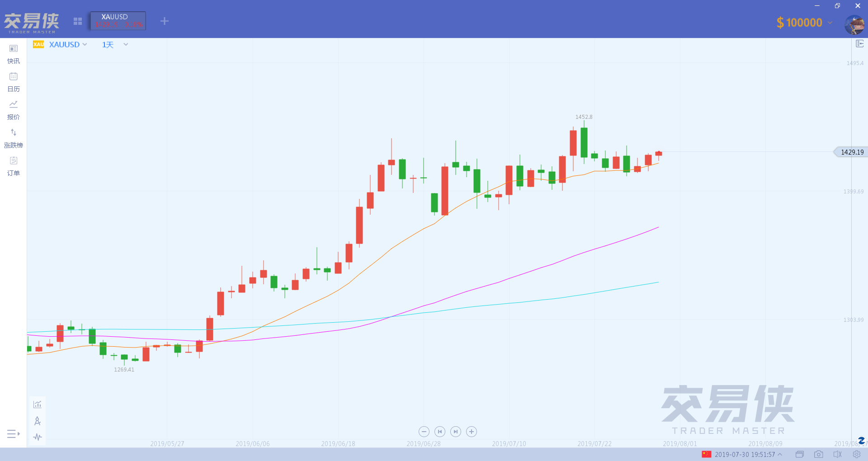Open the 报价 quotes panel
868x461 pixels.
(14, 110)
